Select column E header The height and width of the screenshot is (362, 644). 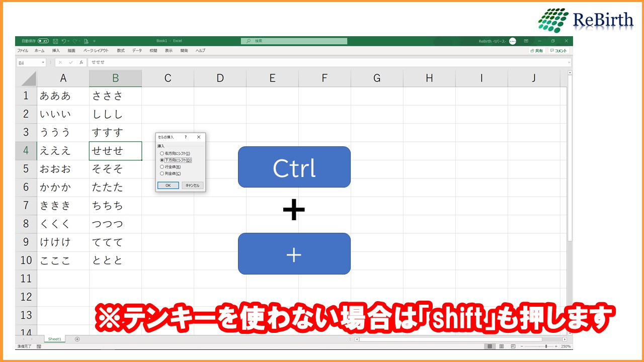(272, 78)
